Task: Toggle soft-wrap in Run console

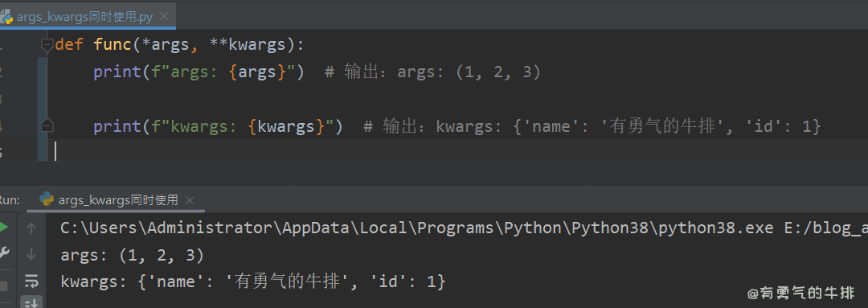Action: pyautogui.click(x=31, y=281)
